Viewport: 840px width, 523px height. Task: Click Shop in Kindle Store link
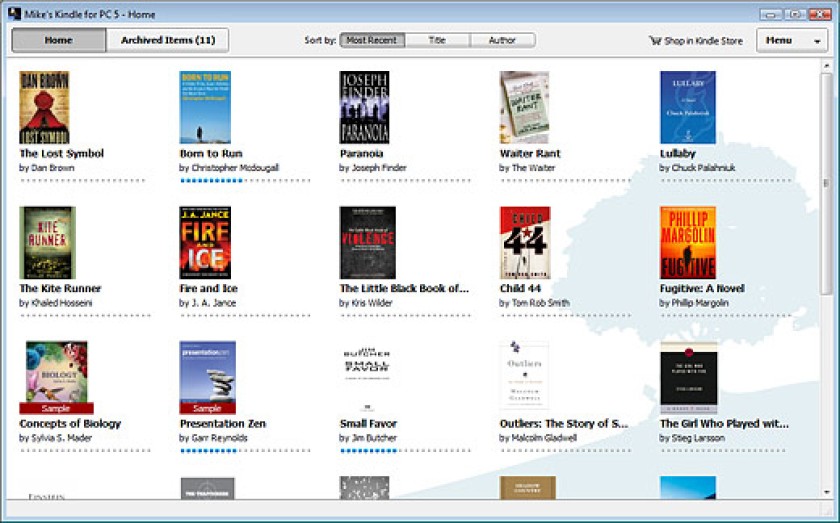point(696,41)
